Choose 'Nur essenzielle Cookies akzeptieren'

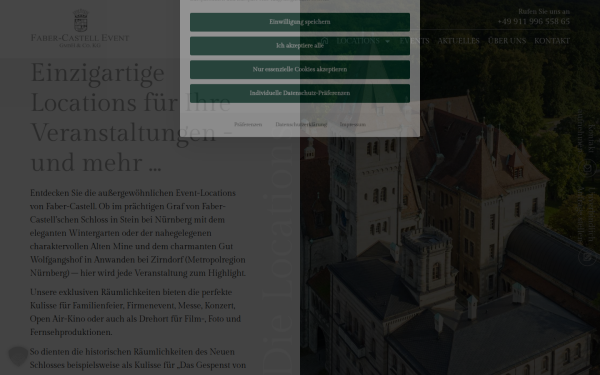coord(300,70)
